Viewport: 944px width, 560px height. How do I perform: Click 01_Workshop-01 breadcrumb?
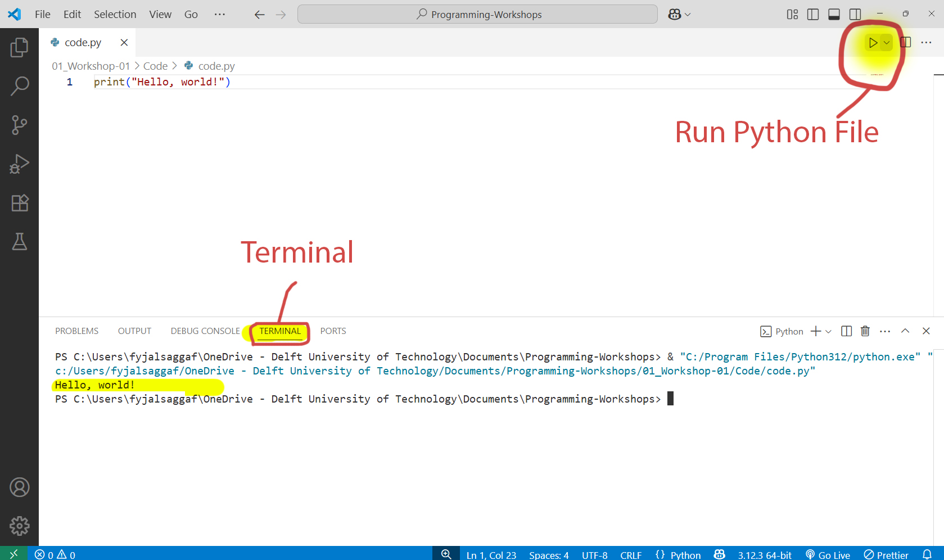point(91,66)
